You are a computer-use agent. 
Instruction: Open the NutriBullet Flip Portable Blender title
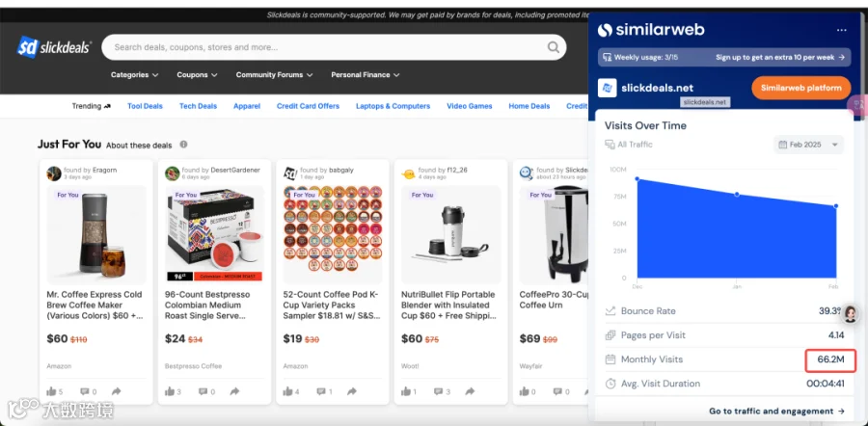point(448,305)
